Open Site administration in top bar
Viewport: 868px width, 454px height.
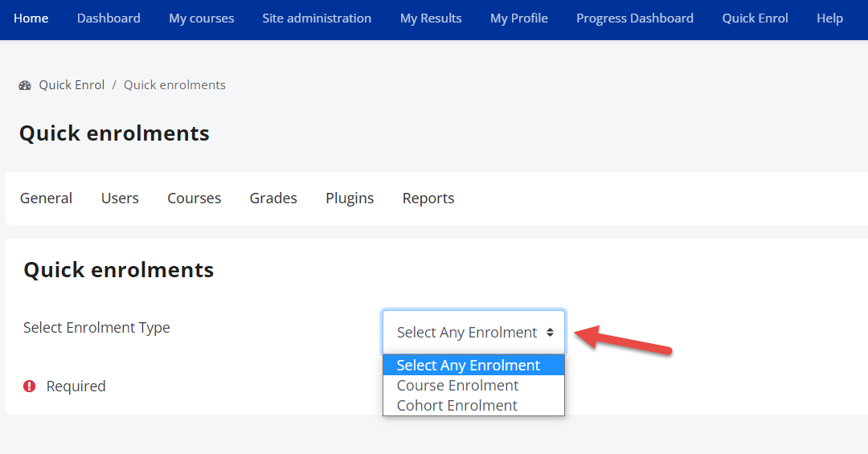(317, 18)
